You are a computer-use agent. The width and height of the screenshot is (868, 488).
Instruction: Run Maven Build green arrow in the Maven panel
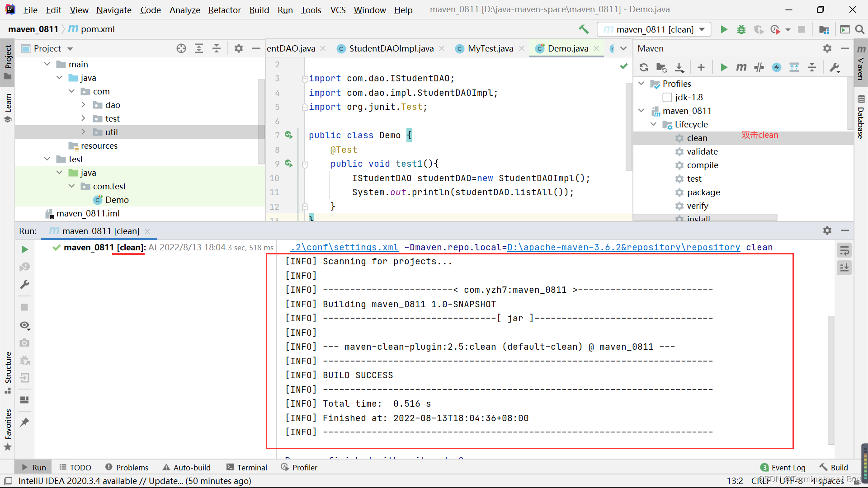click(x=724, y=67)
